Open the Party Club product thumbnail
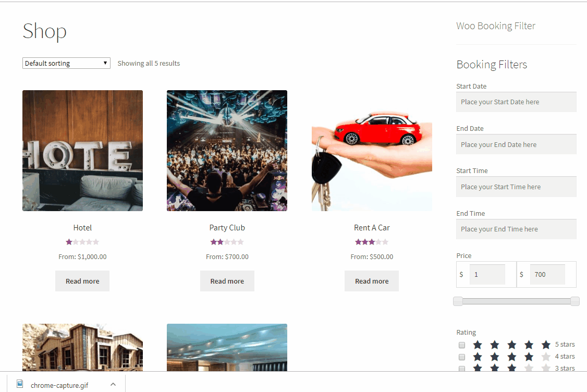This screenshot has height=392, width=587. point(227,151)
